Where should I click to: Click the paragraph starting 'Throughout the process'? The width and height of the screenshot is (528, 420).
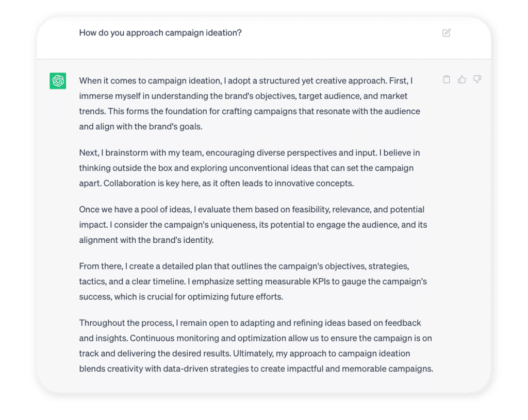pyautogui.click(x=256, y=346)
